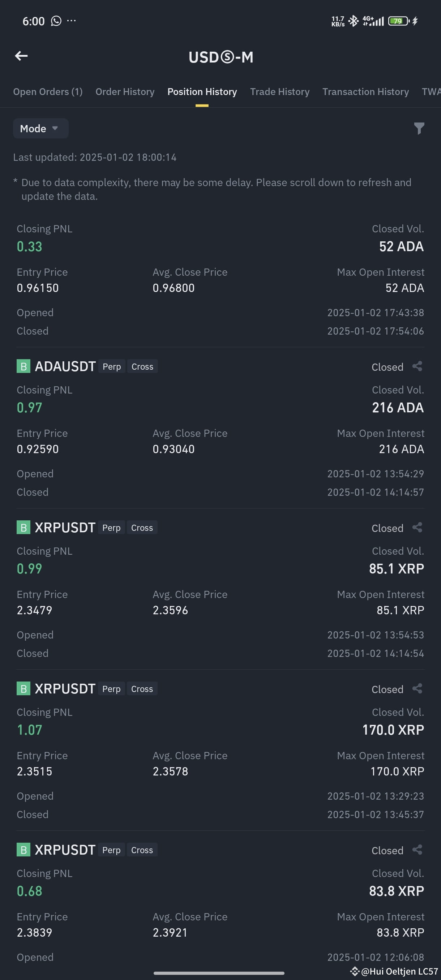Tap the ADAUSDT pair name

(x=65, y=366)
